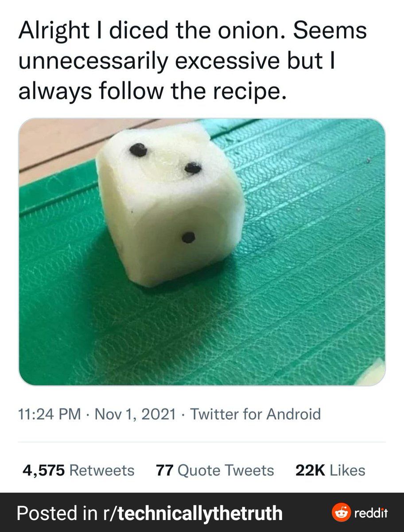Image resolution: width=404 pixels, height=532 pixels.
Task: Click the right black dot on the dice's top face
Action: tap(193, 168)
